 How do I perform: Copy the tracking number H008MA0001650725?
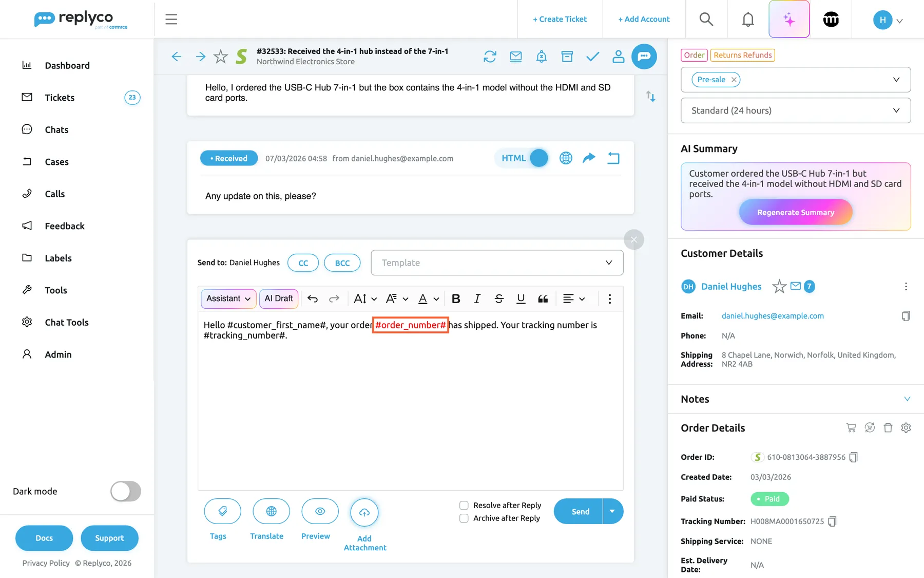[x=832, y=521]
